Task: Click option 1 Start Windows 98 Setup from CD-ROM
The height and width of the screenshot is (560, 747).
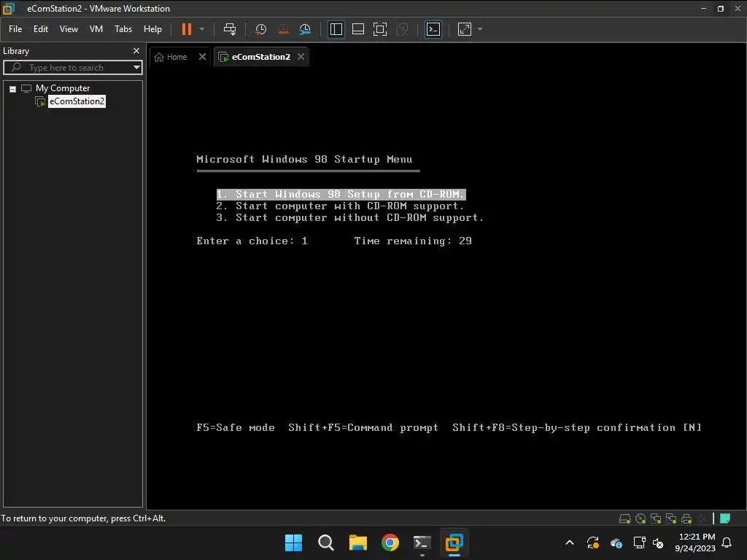Action: coord(341,194)
